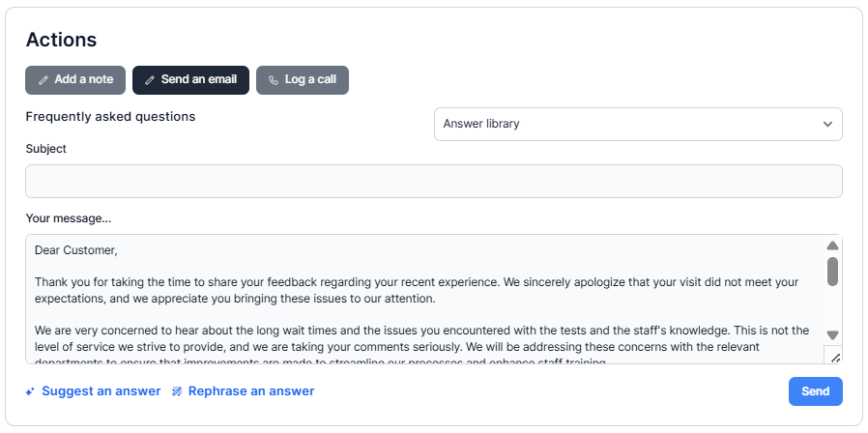Click the pencil icon on Send an email
Viewport: 868px width, 433px height.
point(150,80)
